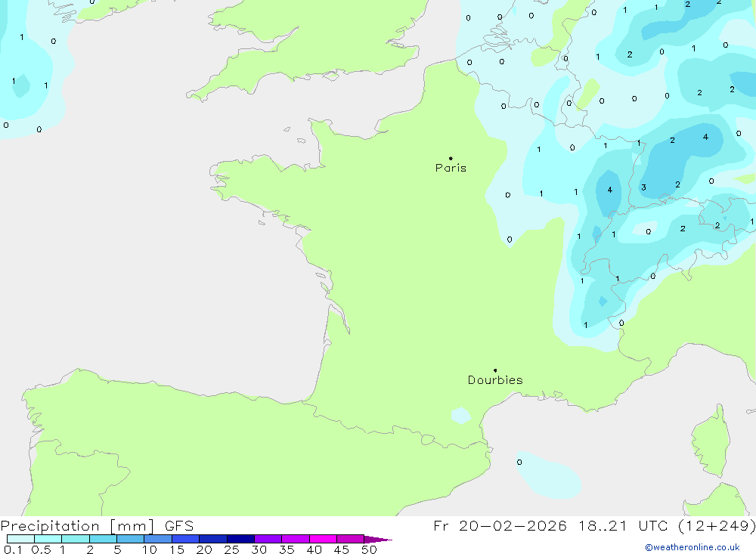Pick the 2–5 mm legend swatch
The image size is (756, 554).
pyautogui.click(x=103, y=539)
